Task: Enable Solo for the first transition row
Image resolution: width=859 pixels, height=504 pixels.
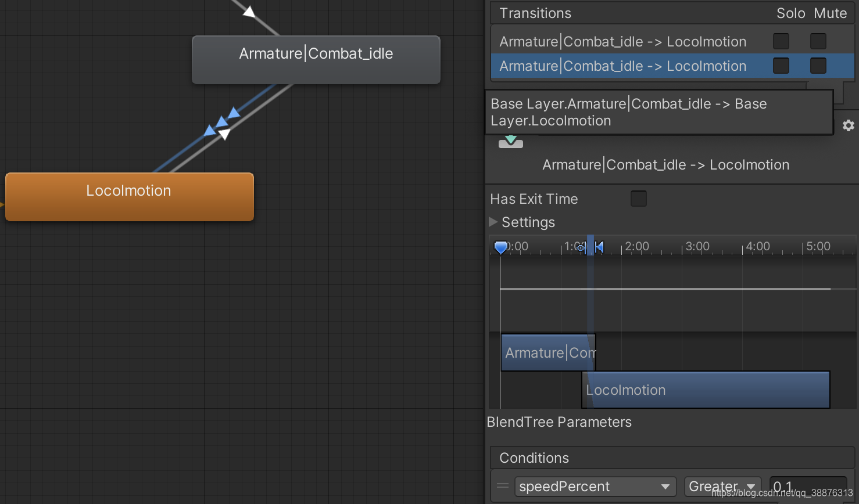Action: [781, 41]
